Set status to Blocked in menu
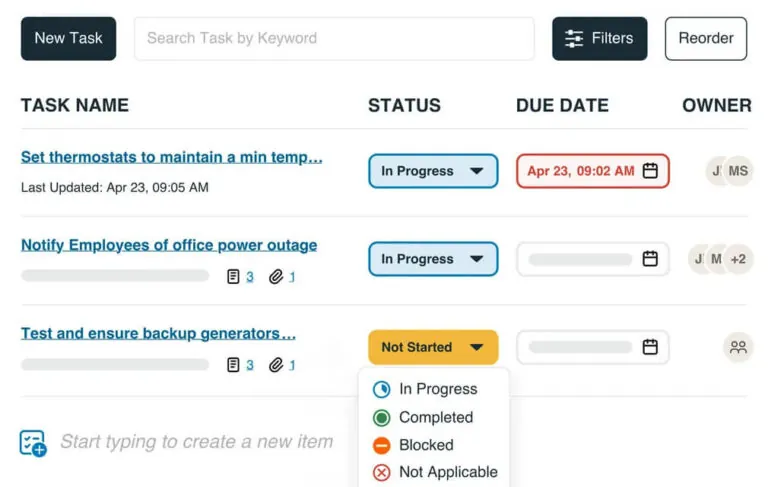The width and height of the screenshot is (768, 487). [425, 445]
